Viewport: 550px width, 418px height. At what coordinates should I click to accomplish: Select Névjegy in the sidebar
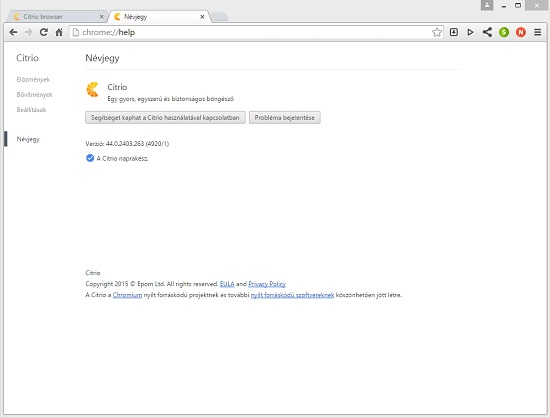(28, 139)
